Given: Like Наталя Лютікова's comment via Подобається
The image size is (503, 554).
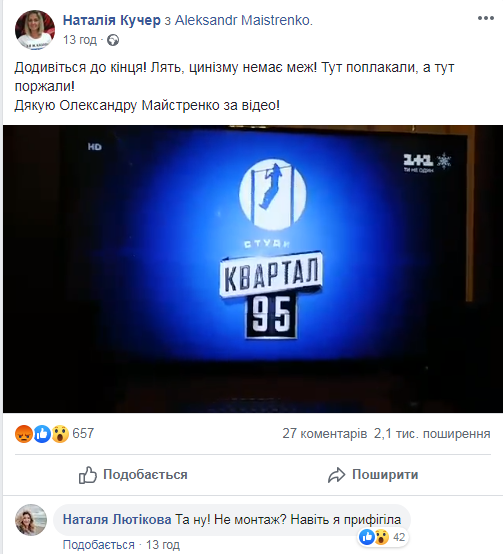Looking at the screenshot, I should coord(99,544).
